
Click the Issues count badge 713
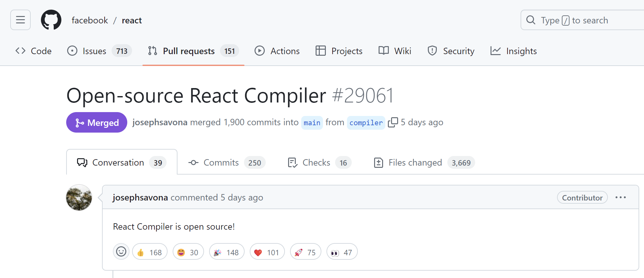click(x=122, y=51)
